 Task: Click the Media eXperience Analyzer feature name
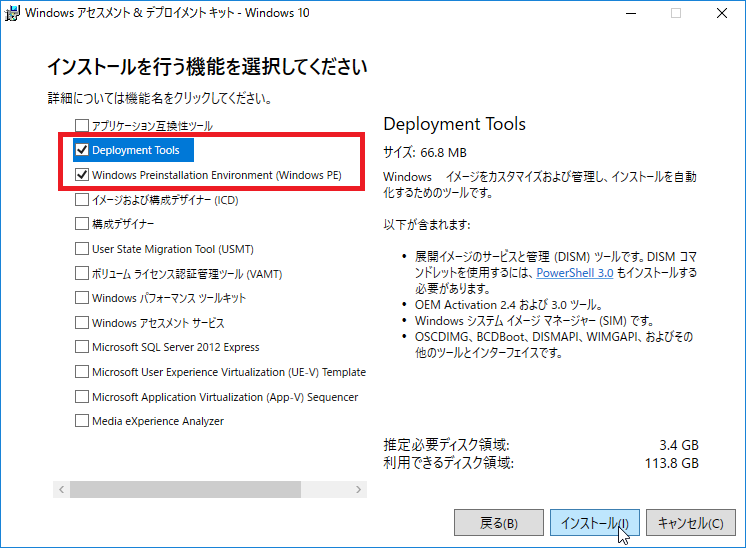(157, 421)
